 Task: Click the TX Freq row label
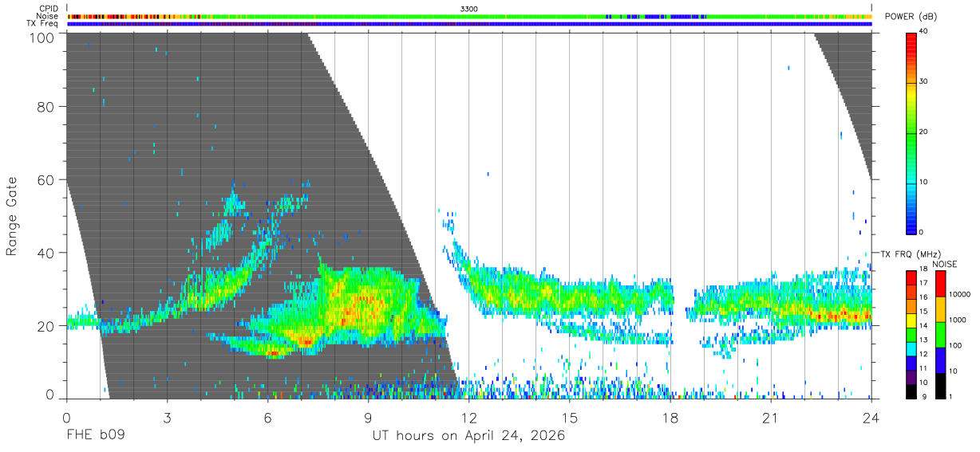43,24
